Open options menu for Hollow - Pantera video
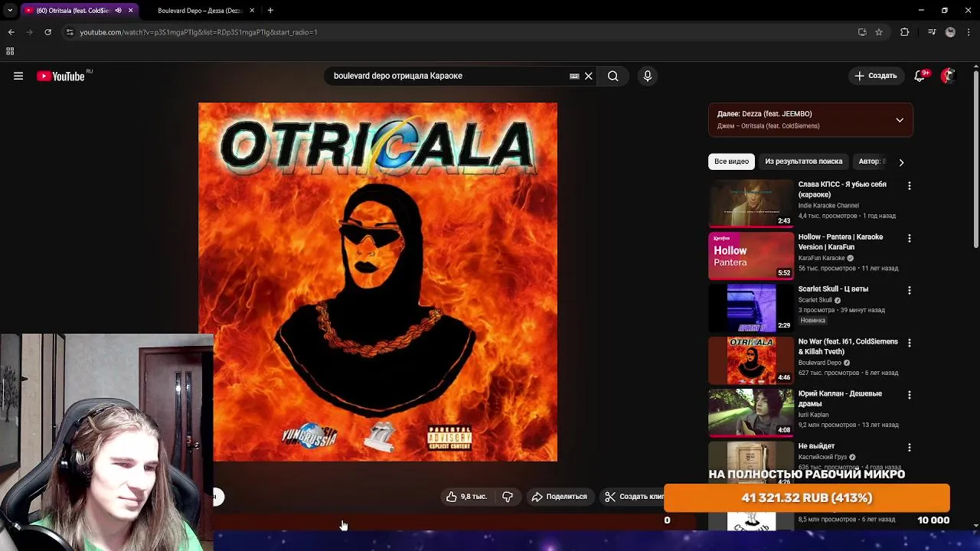980x551 pixels. [x=909, y=238]
